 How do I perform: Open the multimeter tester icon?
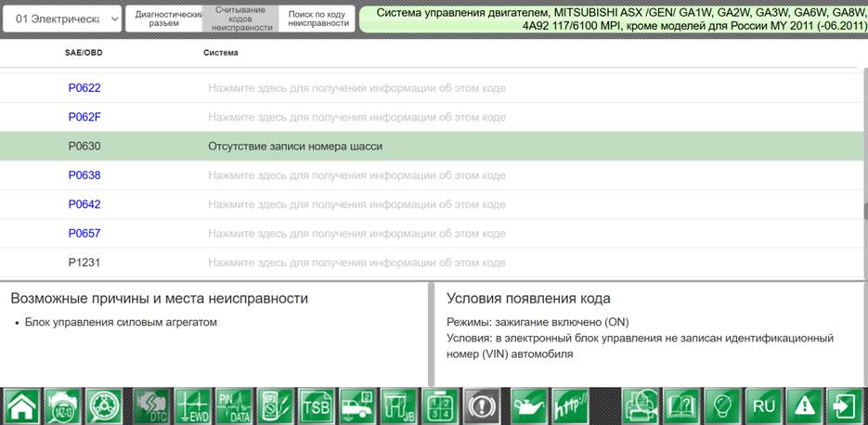[x=275, y=406]
